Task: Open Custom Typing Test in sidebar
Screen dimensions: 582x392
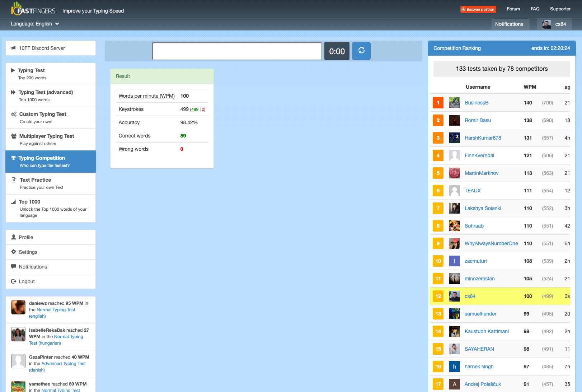Action: pyautogui.click(x=51, y=118)
